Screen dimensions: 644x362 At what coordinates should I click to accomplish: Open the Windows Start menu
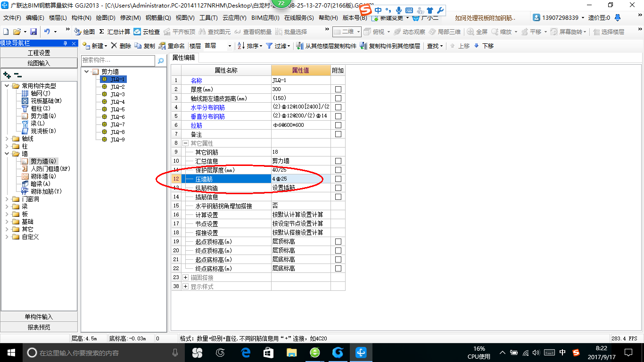coord(11,353)
